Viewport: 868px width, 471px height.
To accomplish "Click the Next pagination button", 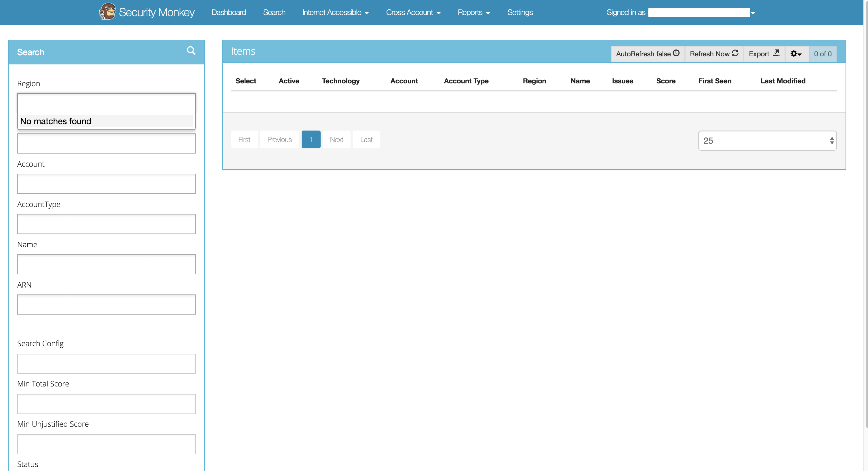I will point(336,139).
